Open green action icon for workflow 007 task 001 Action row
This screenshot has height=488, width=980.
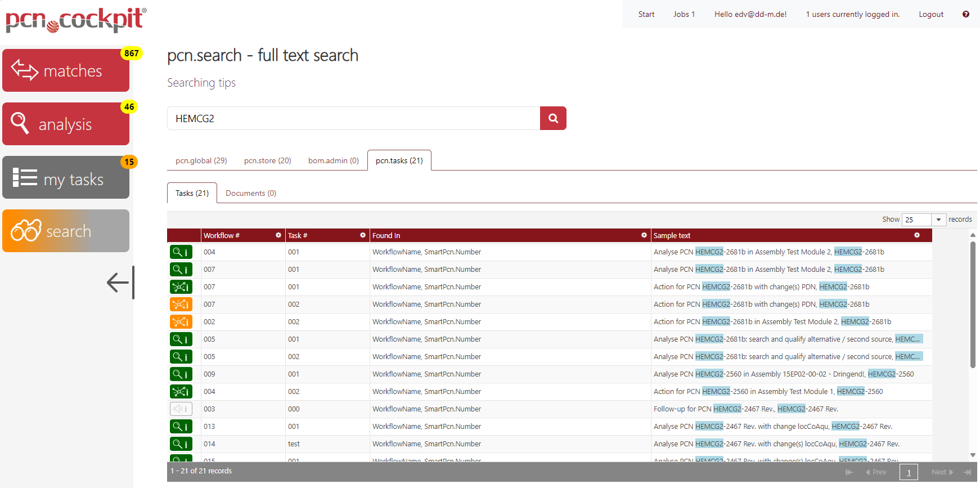(x=181, y=287)
